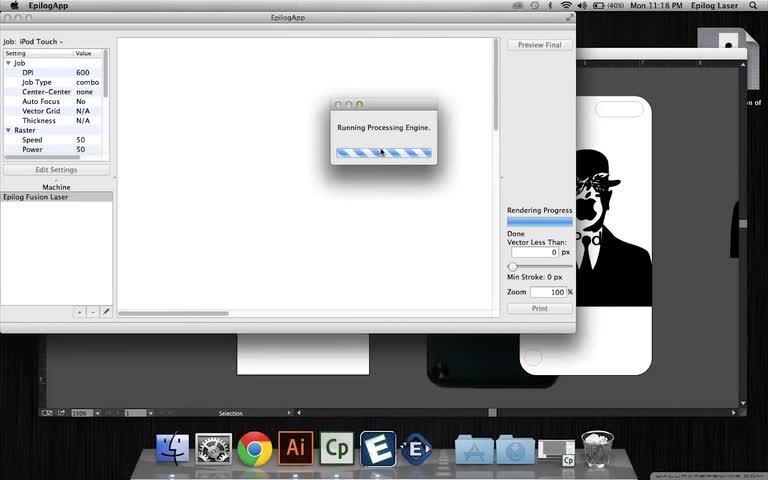Select the Job Type combo row
768x480 pixels.
[x=53, y=82]
